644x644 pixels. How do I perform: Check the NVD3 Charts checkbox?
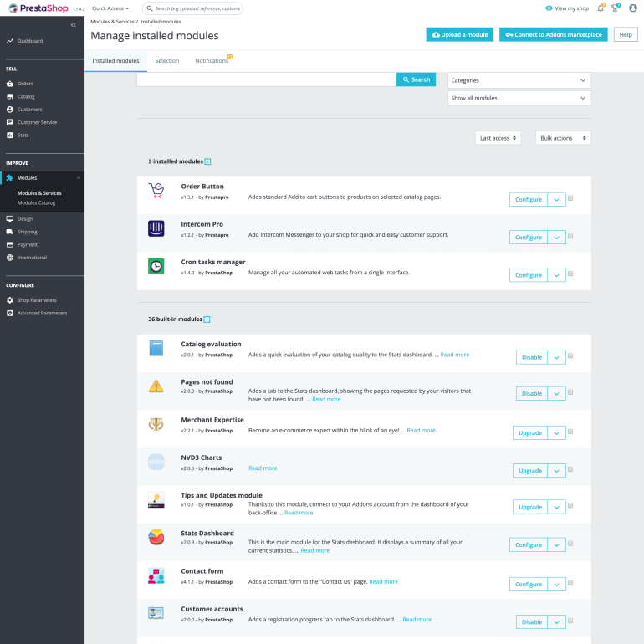click(x=570, y=469)
